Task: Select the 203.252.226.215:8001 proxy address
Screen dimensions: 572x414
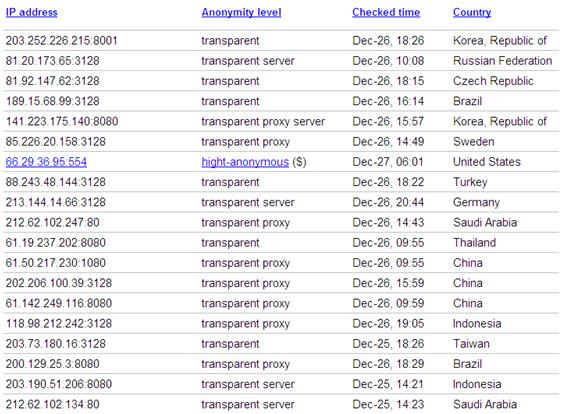Action: [x=62, y=40]
